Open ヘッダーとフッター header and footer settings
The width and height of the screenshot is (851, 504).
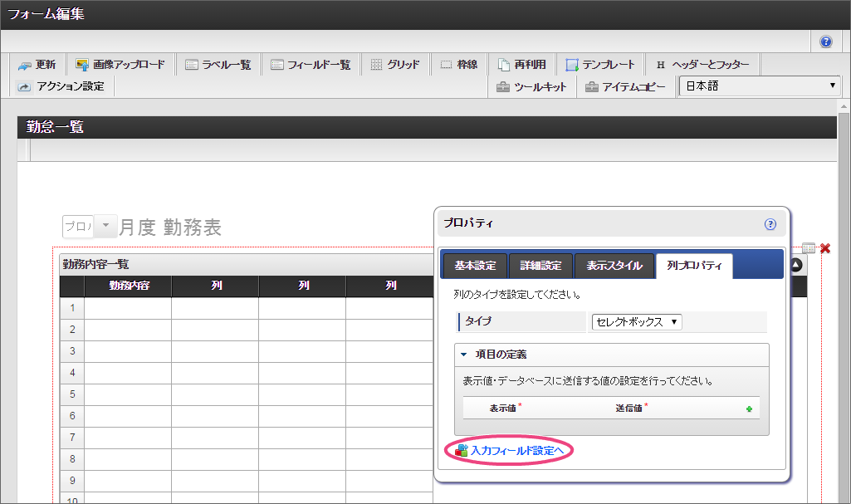click(702, 65)
